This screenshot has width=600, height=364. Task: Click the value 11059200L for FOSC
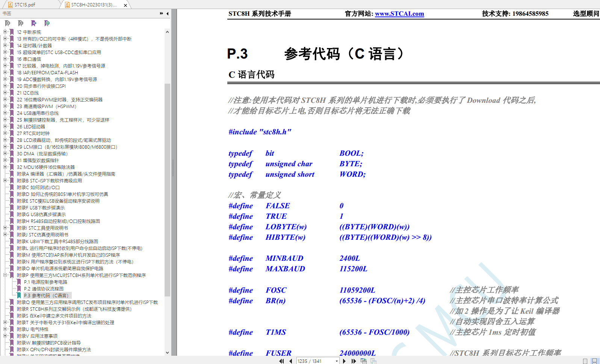point(357,290)
